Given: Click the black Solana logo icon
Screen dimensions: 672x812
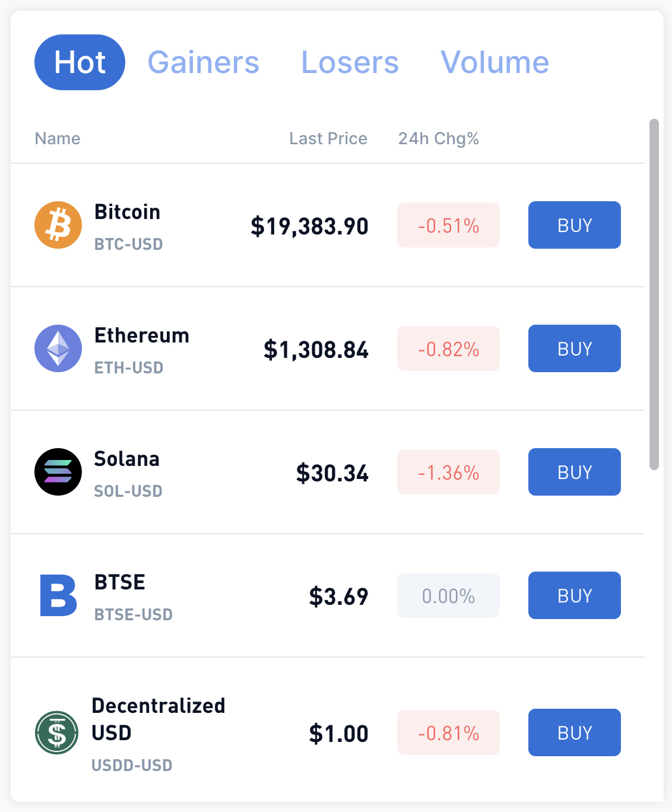Looking at the screenshot, I should (58, 472).
